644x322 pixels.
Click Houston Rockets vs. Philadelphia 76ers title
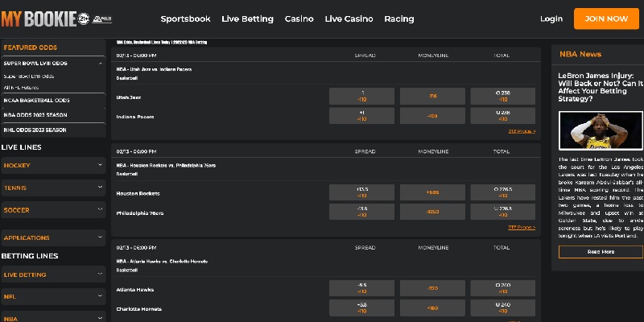point(166,166)
